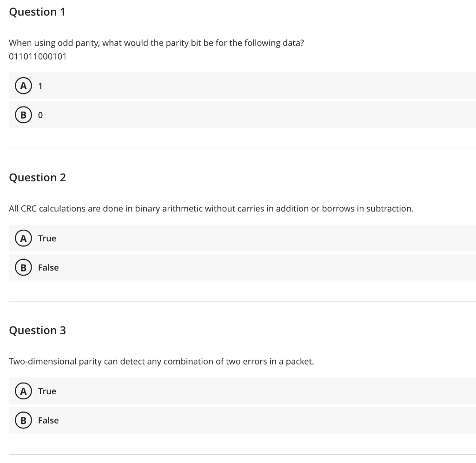Click the Question 3 heading

tap(37, 330)
